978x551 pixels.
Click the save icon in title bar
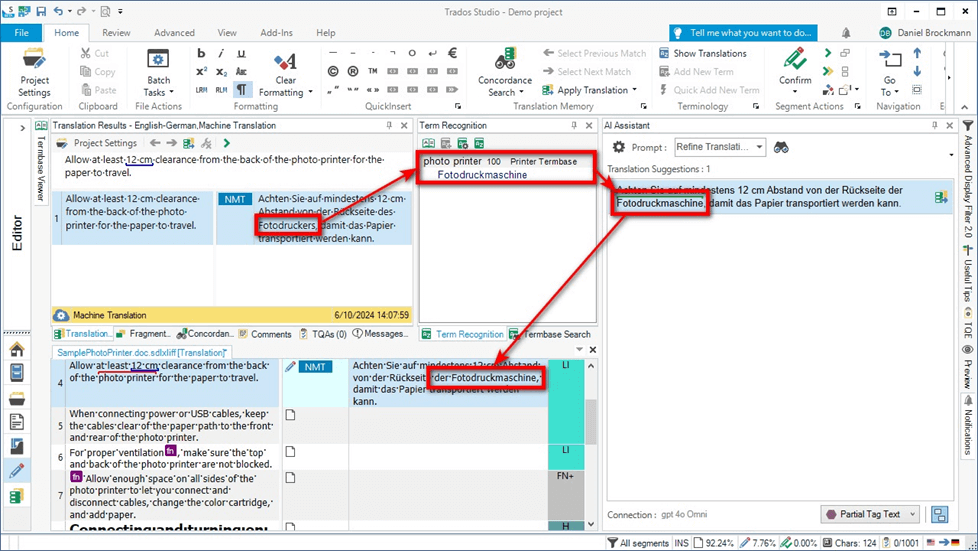pyautogui.click(x=41, y=11)
